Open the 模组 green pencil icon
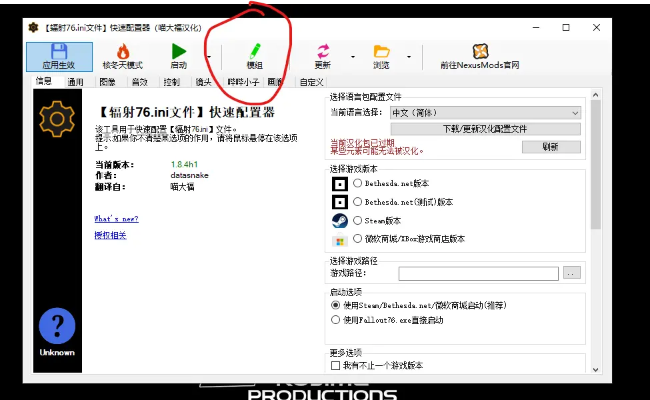650x400 pixels. click(x=255, y=51)
